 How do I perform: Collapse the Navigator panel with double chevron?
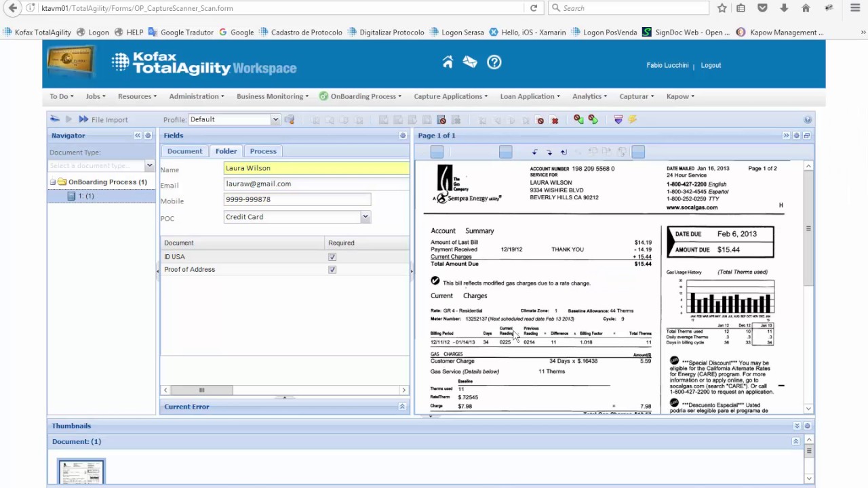click(138, 136)
